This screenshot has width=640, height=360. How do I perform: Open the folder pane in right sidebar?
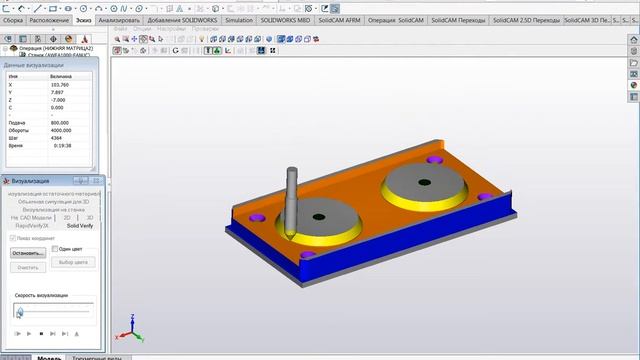pos(633,63)
